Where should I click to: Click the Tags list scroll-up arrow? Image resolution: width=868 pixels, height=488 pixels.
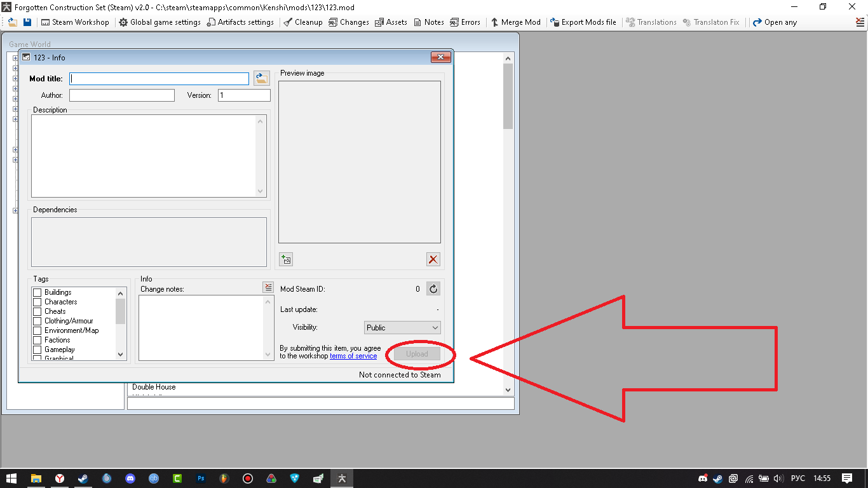pyautogui.click(x=121, y=294)
